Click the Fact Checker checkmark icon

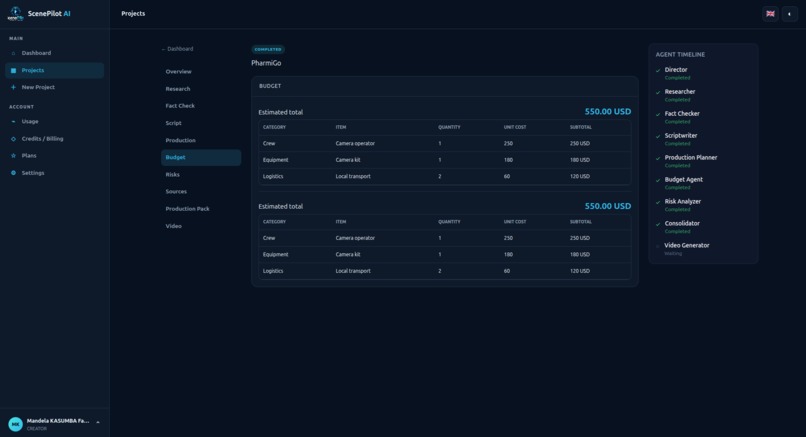click(x=658, y=115)
